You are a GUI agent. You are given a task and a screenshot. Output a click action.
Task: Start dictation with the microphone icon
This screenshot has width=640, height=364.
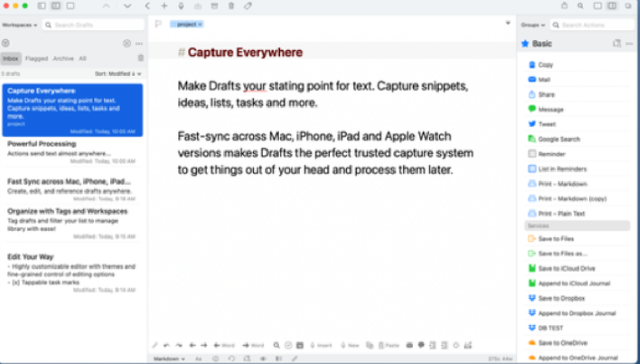tap(181, 6)
